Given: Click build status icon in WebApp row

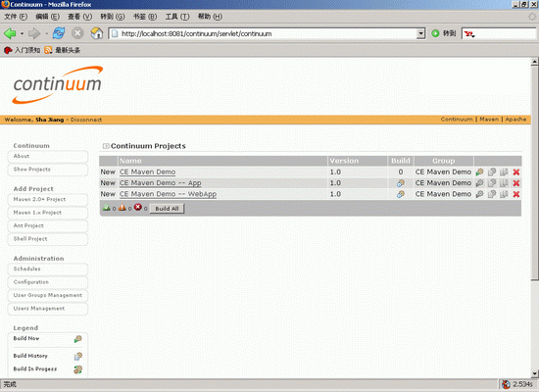Looking at the screenshot, I should (x=401, y=194).
